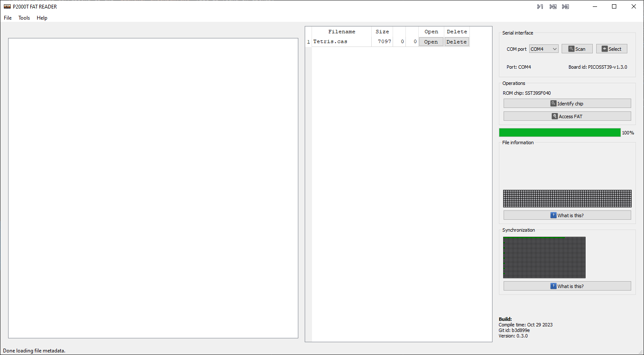
Task: Click the Identify chip button
Action: click(x=567, y=104)
